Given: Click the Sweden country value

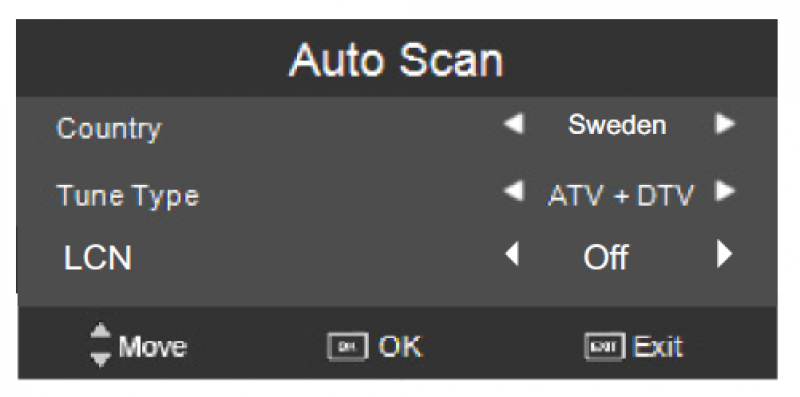Looking at the screenshot, I should coord(617,125).
